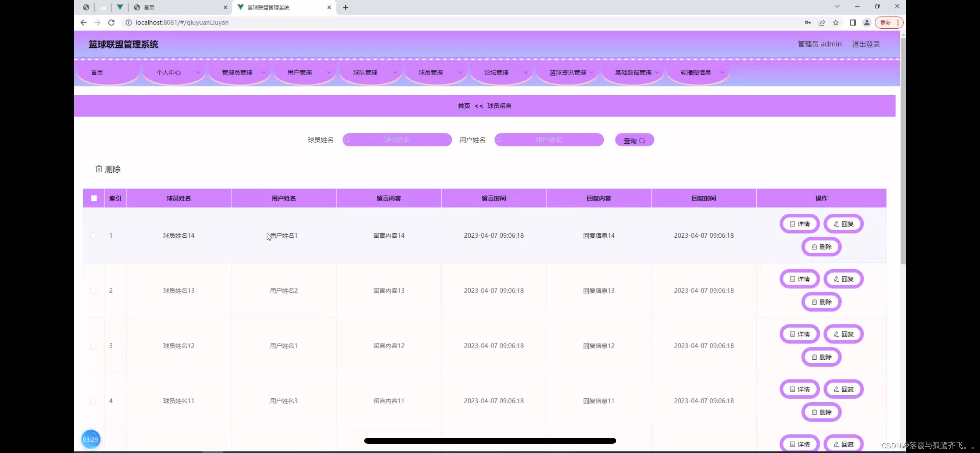Expand the 篮球资讯管理 menu

[567, 72]
